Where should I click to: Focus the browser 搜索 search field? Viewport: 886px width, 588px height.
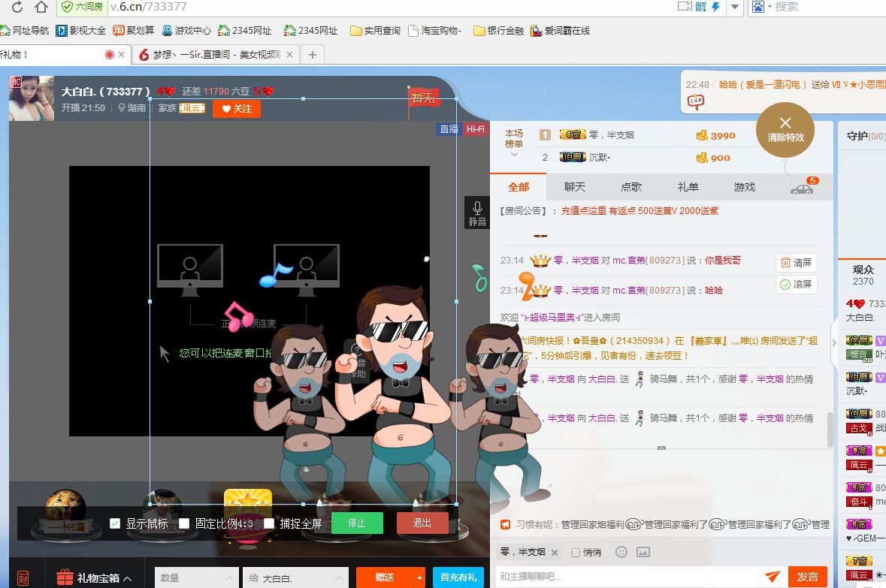(828, 7)
